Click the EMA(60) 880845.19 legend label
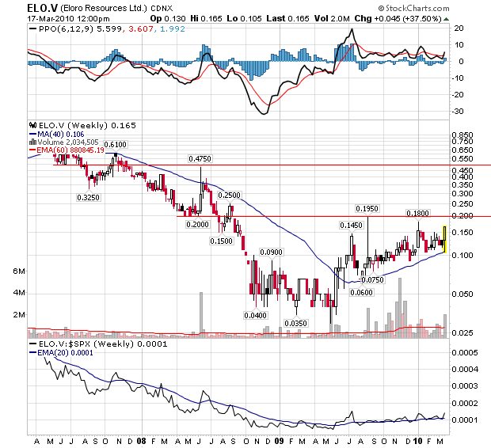This screenshot has width=491, height=448. (70, 150)
